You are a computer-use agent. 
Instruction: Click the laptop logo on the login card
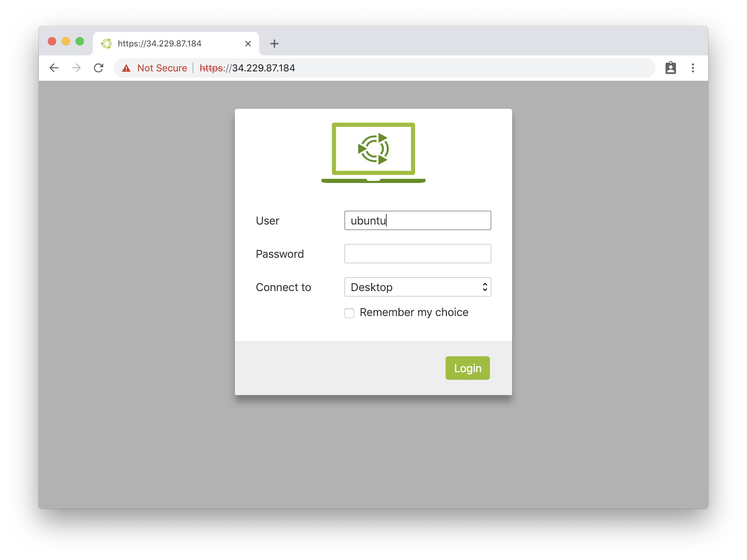pos(373,152)
